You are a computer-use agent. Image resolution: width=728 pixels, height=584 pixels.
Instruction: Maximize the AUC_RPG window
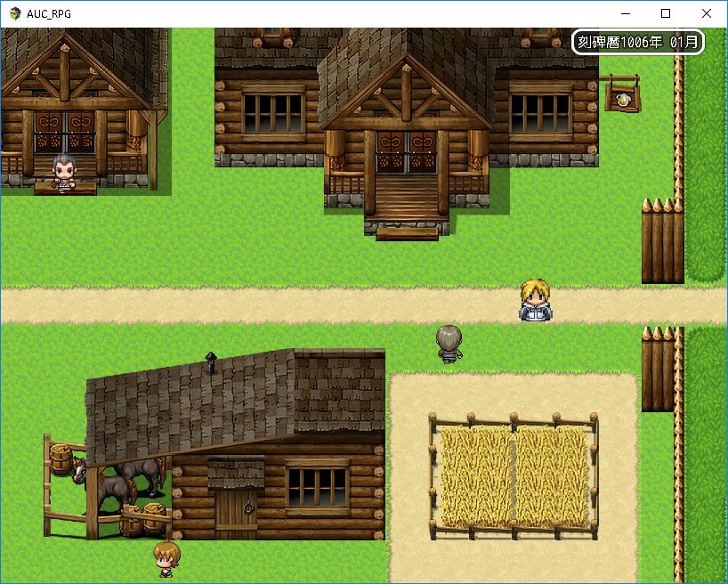(x=666, y=13)
